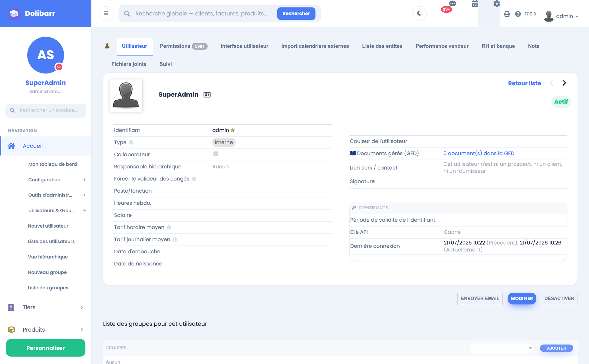Open the Utilisateur tab
This screenshot has height=364, width=589.
click(134, 46)
